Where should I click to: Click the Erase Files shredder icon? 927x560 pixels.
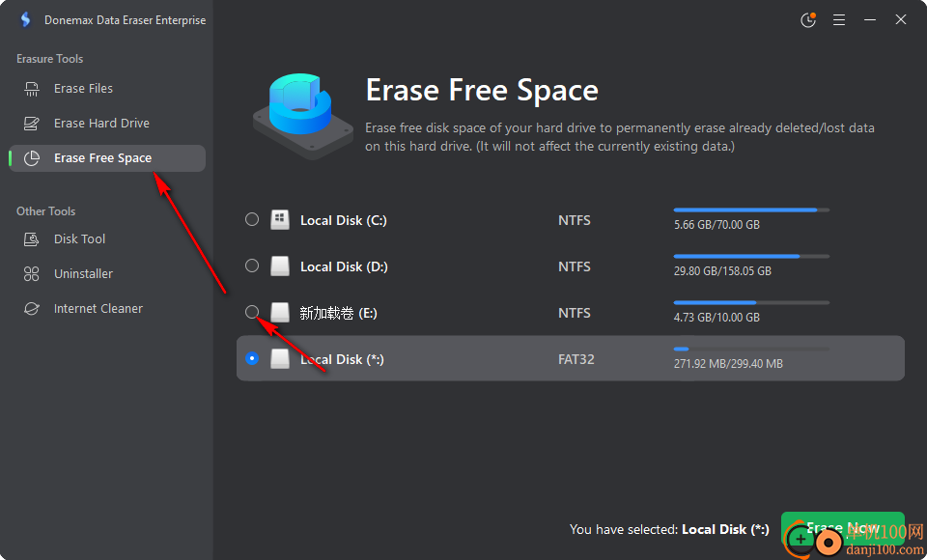point(31,89)
